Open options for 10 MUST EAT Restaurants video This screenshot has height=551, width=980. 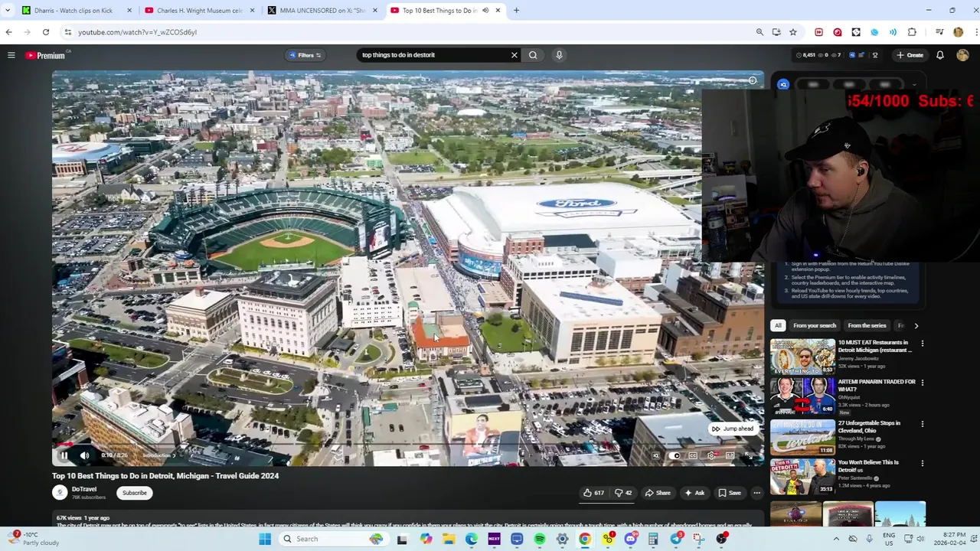922,344
